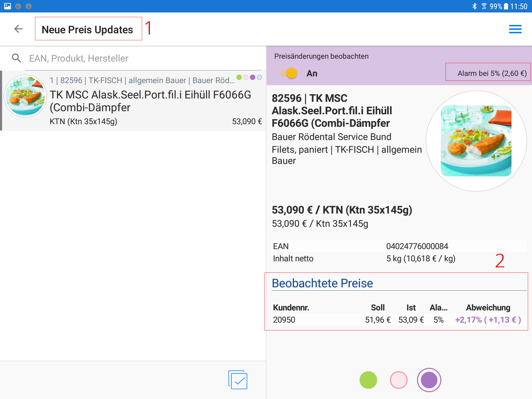This screenshot has width=532, height=399.
Task: Select the purple color circle button
Action: click(429, 380)
